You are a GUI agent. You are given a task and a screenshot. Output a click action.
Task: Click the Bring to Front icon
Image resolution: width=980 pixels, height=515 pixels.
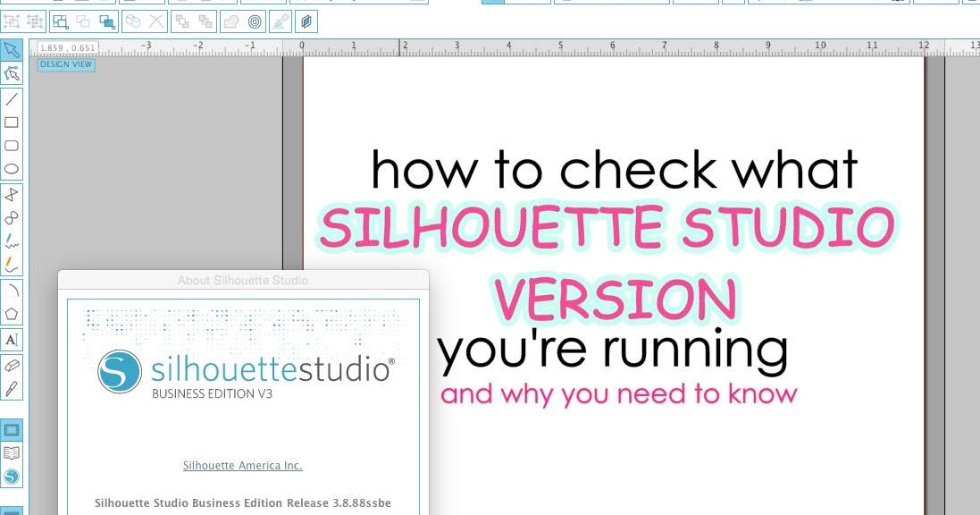coord(182,21)
